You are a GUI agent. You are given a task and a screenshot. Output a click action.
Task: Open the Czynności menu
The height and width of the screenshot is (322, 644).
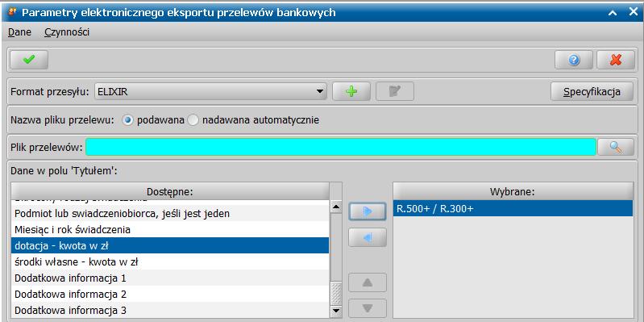pos(67,32)
